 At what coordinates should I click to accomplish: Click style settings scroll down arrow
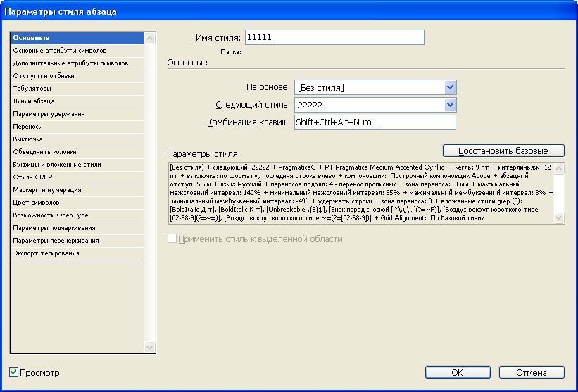point(559,218)
